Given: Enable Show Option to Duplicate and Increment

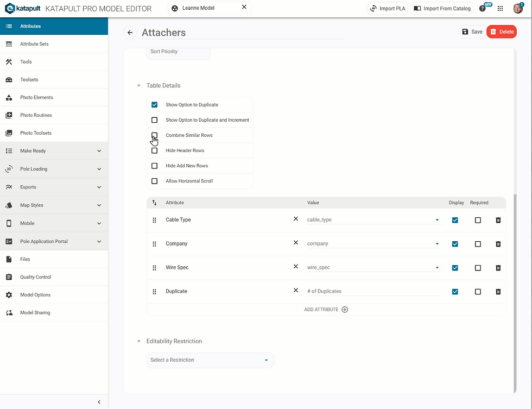Looking at the screenshot, I should (154, 120).
